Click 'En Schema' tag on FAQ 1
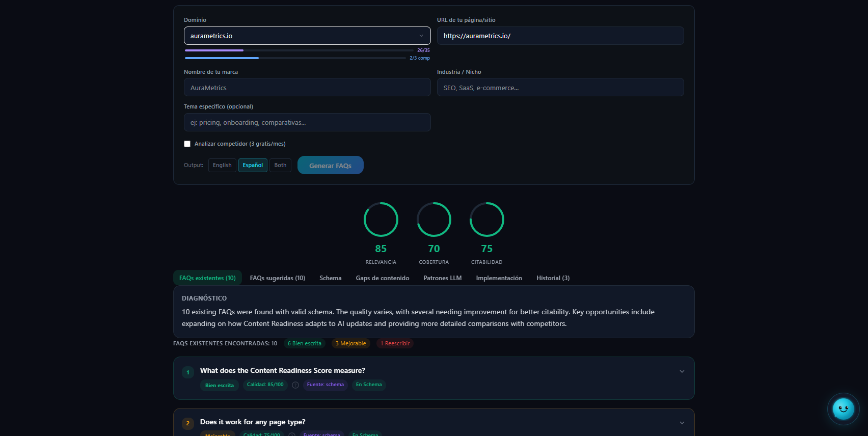Image resolution: width=868 pixels, height=436 pixels. point(369,385)
